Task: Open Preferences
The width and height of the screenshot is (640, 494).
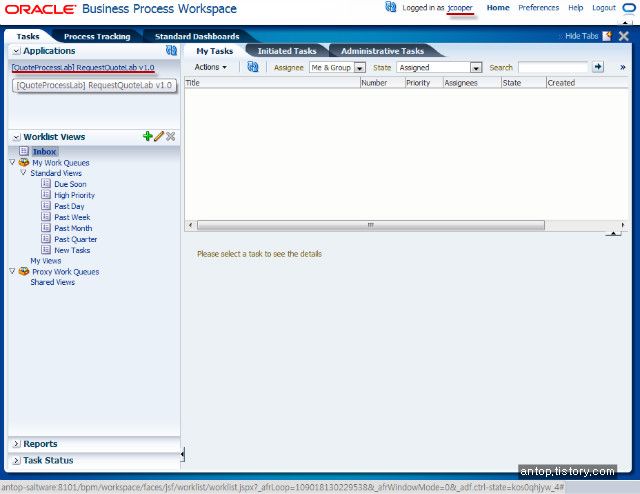Action: [538, 8]
